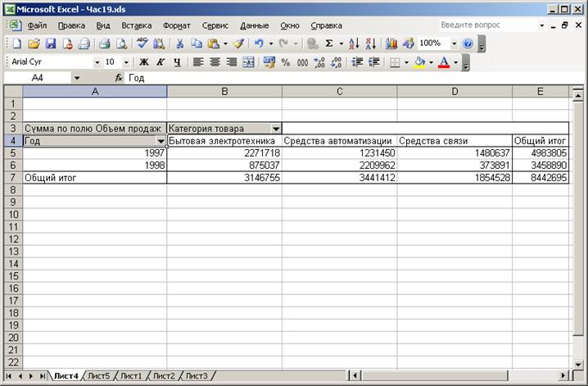The width and height of the screenshot is (588, 386).
Task: Toggle underline with the Ч button
Action: [178, 62]
